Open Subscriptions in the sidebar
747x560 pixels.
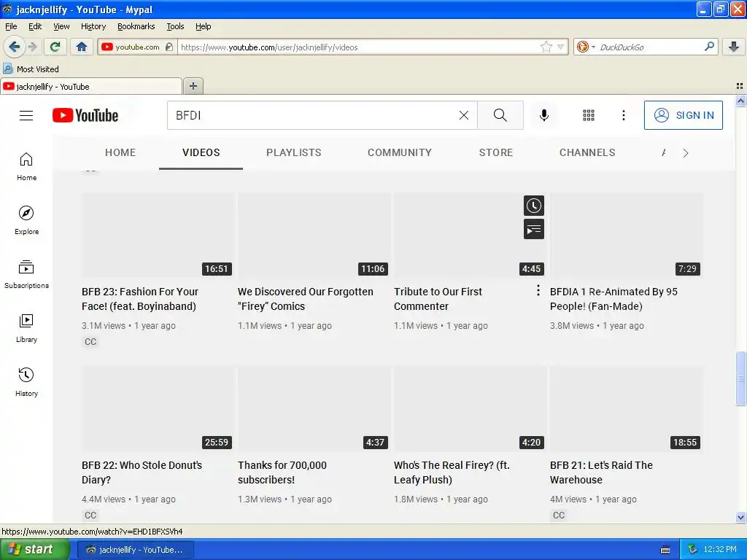[x=26, y=274]
